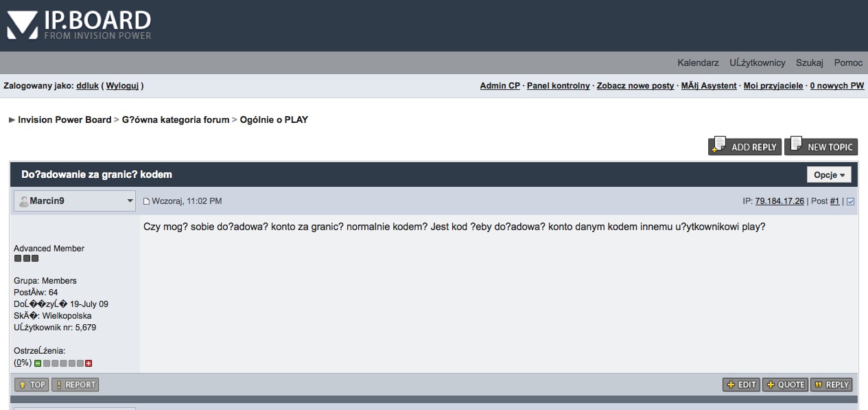Start a New Topic
868x410 pixels.
tap(821, 146)
